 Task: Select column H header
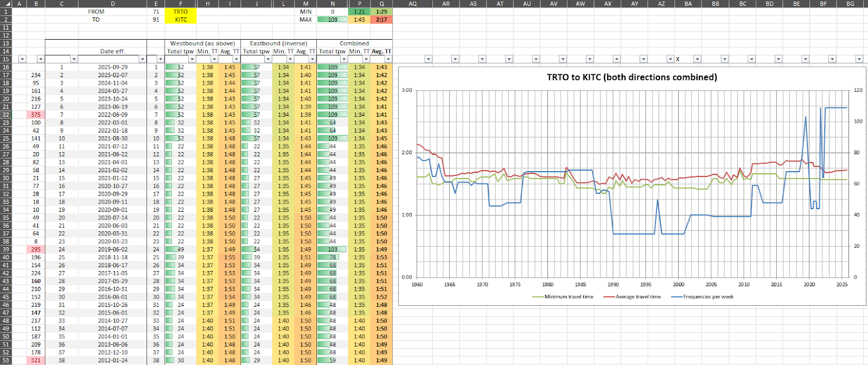tap(208, 4)
